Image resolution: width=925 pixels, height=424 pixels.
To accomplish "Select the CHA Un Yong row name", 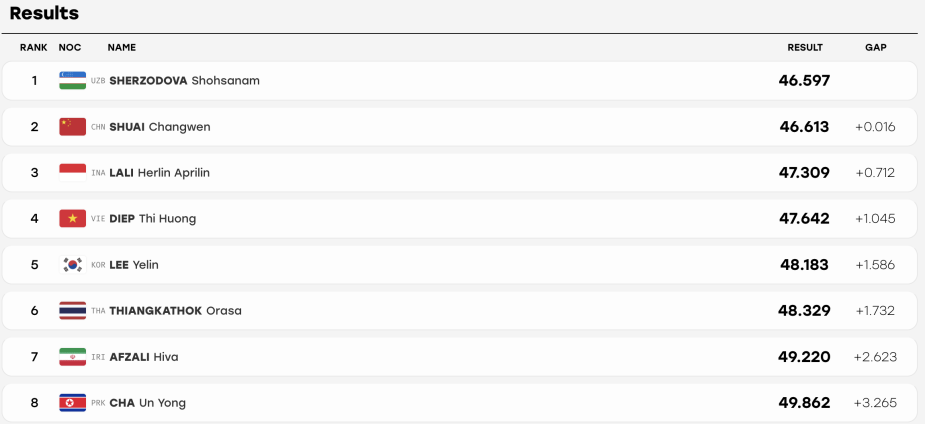I will [147, 403].
